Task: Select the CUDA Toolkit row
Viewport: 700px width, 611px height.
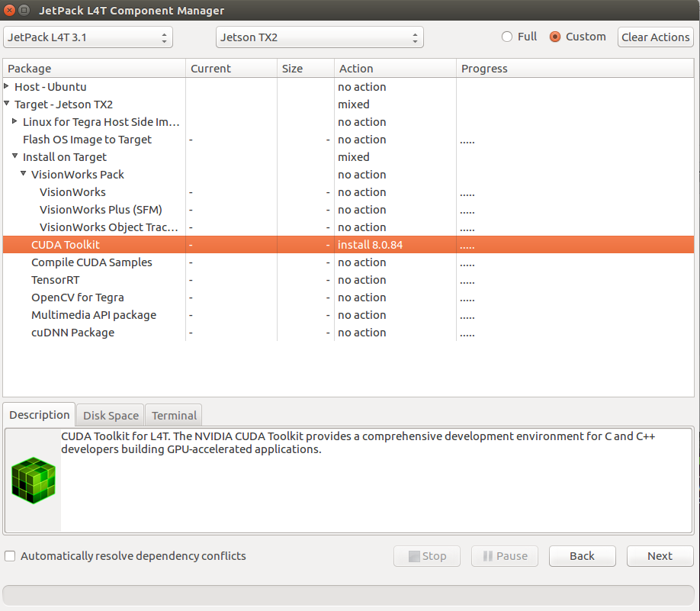Action: point(348,245)
